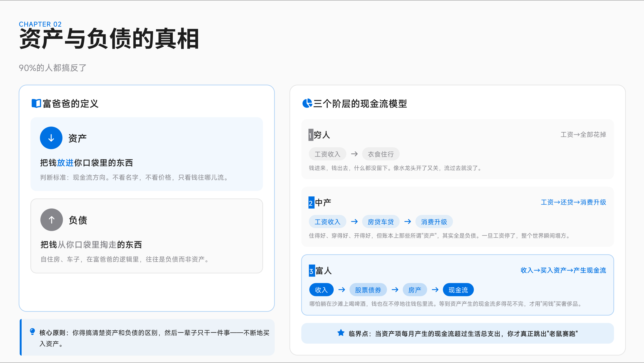Click the 工资→还贷→消费升级 summary text
The width and height of the screenshot is (644, 363).
click(573, 202)
